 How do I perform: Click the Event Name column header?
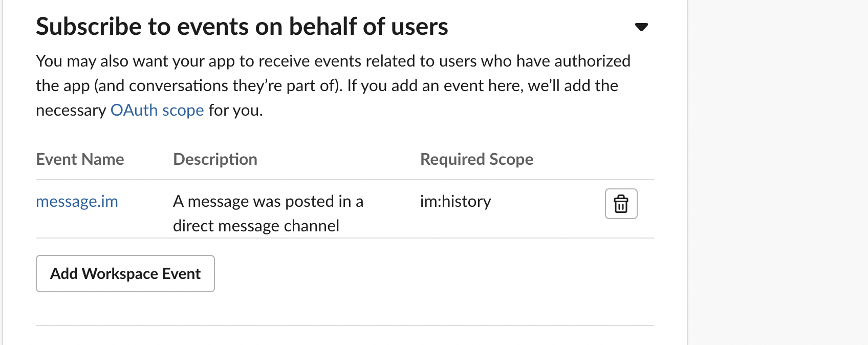(80, 159)
